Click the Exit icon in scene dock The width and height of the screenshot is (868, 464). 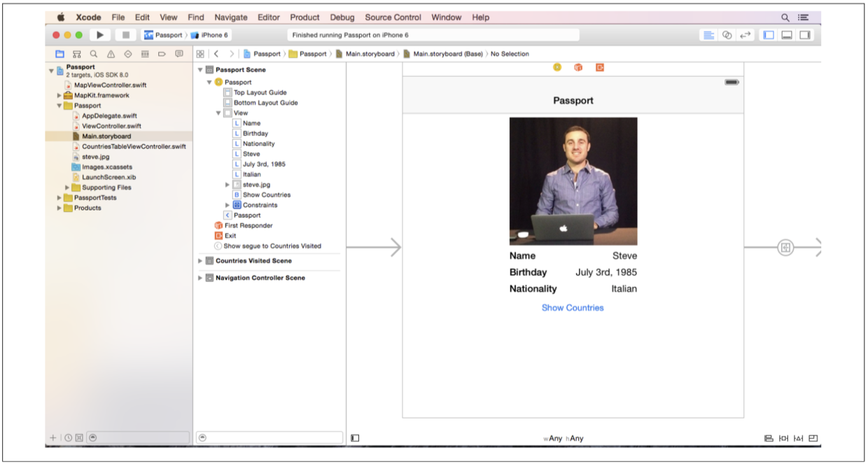(x=600, y=67)
